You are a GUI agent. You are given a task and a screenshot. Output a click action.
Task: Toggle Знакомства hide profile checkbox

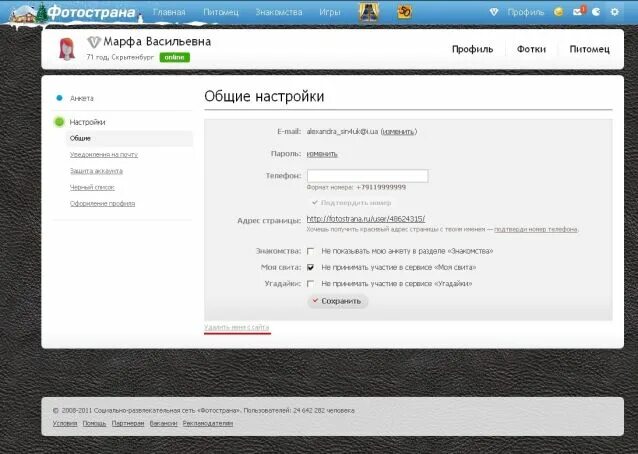click(x=310, y=251)
